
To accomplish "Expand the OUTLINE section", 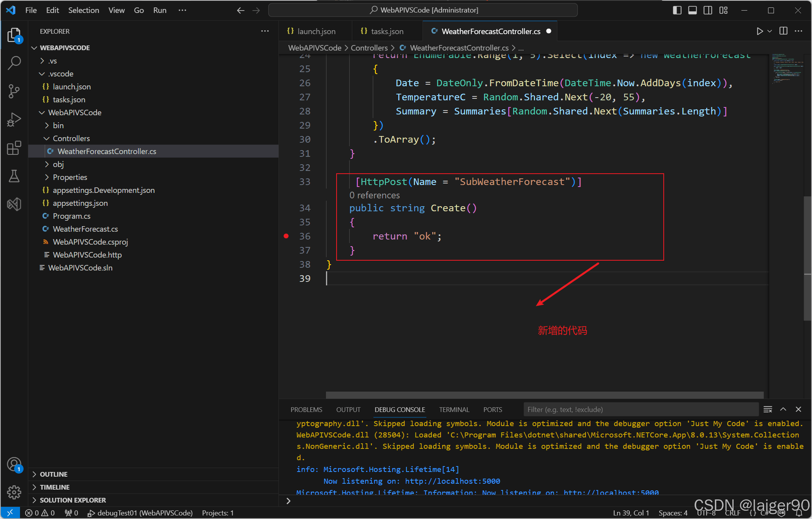I will click(x=54, y=474).
